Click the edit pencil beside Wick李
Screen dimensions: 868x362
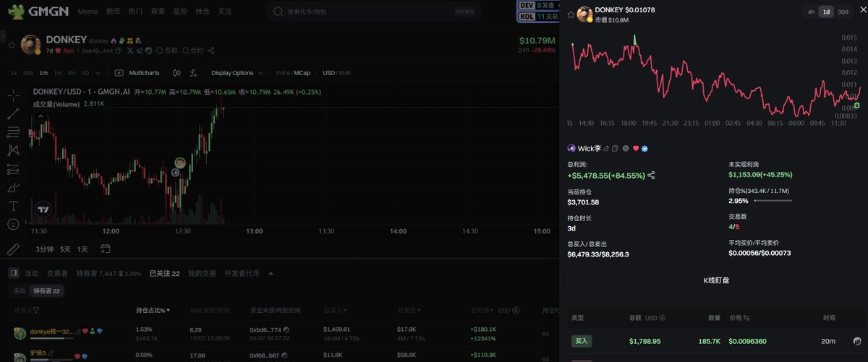pyautogui.click(x=606, y=148)
